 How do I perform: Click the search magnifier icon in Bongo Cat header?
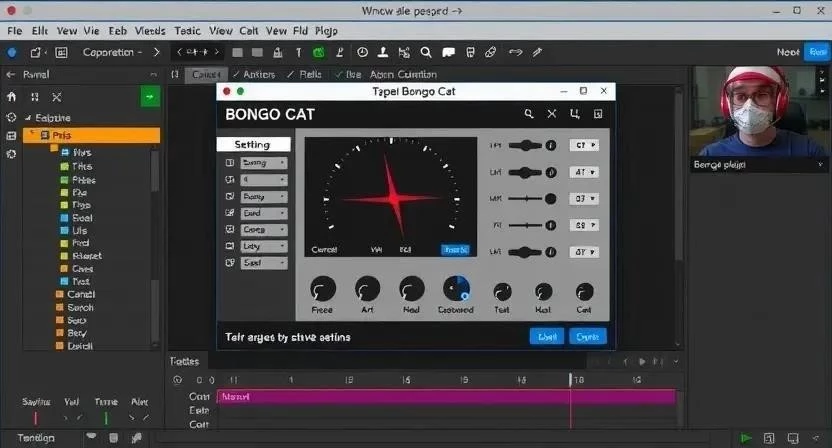[x=529, y=114]
